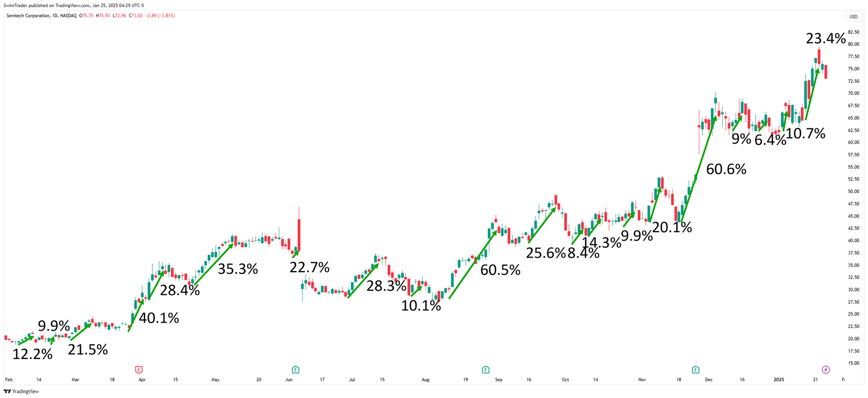Click the Nov label on time axis
Viewport: 868px width, 398px height.
(642, 380)
